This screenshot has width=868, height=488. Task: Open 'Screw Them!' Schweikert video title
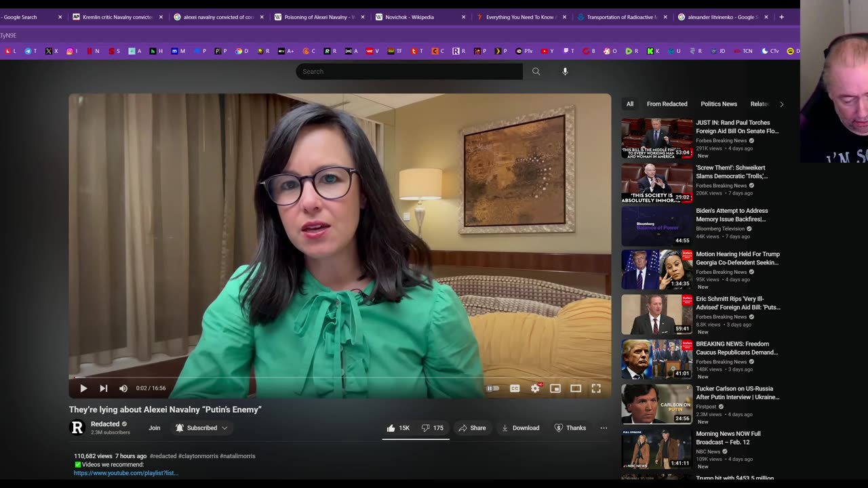[732, 171]
